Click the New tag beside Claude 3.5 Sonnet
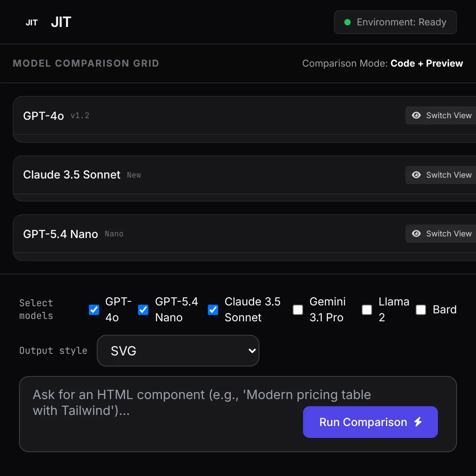This screenshot has width=476, height=476. (x=134, y=175)
